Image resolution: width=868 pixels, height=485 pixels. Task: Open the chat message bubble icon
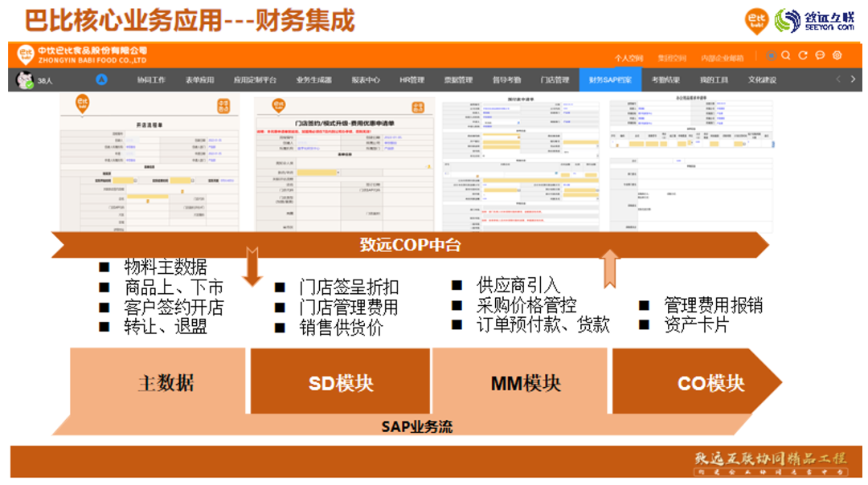point(820,56)
